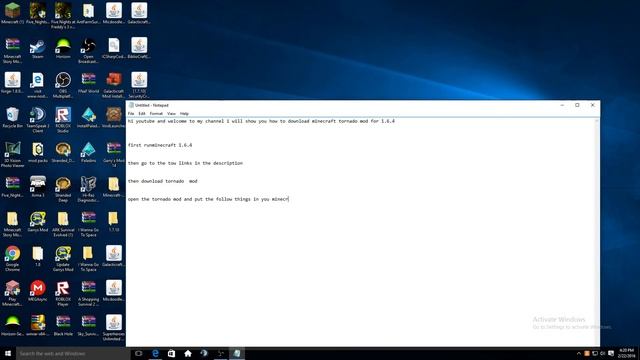
Task: Launch Google Chrome from the desktop
Action: pyautogui.click(x=12, y=258)
